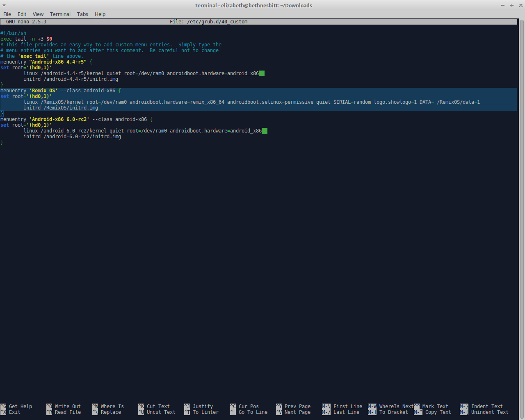This screenshot has height=420, width=525.
Task: Click the highlighted 'exec tail' in the comment
Action: 33,56
